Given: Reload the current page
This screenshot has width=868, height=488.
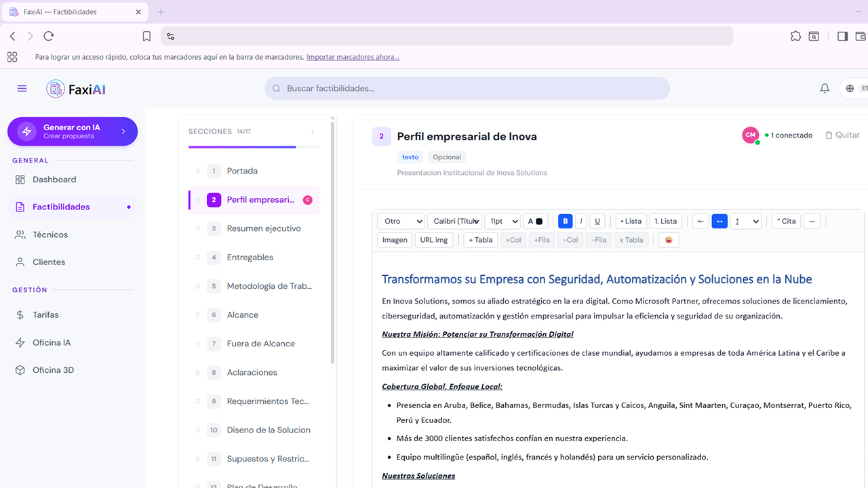Looking at the screenshot, I should coord(48,37).
